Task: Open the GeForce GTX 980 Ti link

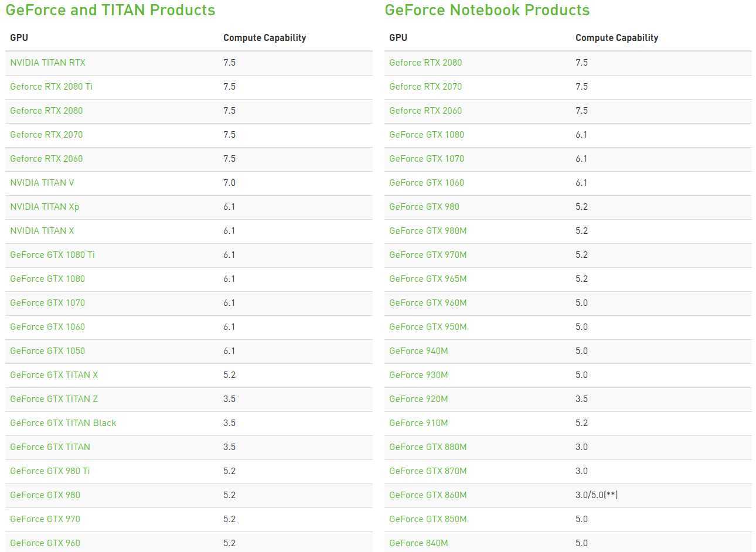Action: tap(50, 471)
